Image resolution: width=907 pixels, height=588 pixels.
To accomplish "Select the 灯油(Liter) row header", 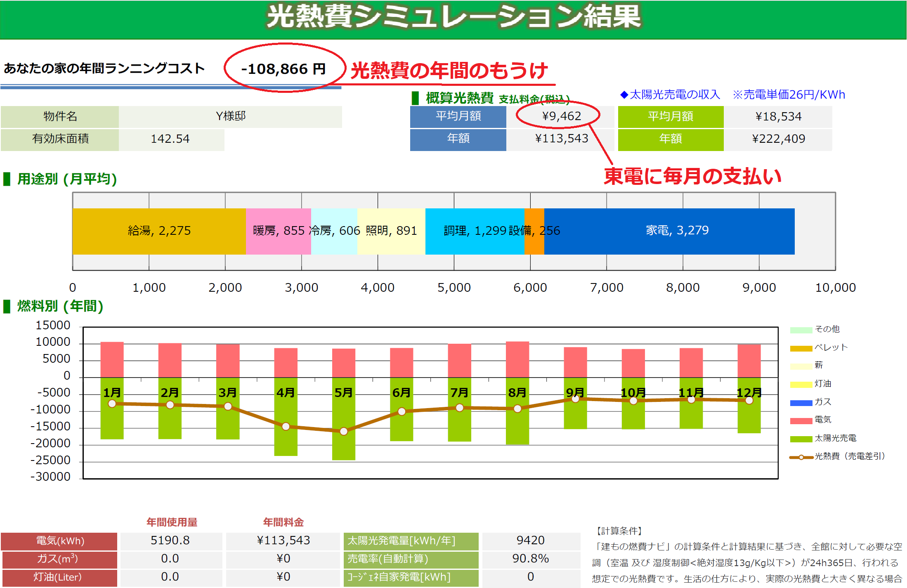I will 59,577.
